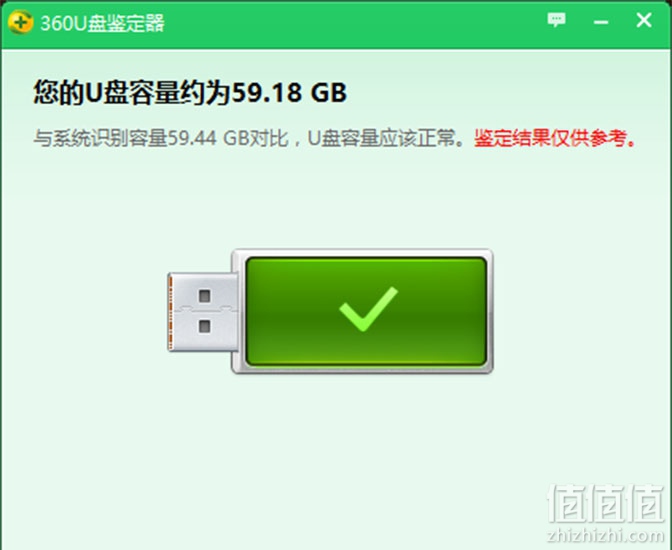The height and width of the screenshot is (550, 672).
Task: Click the orange contact edge of USB plug
Action: pos(171,312)
